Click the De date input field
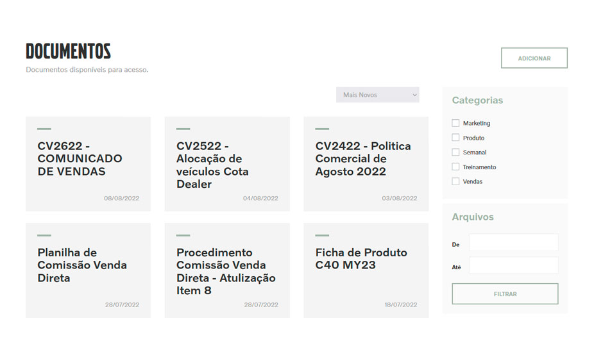This screenshot has width=594, height=364. (x=513, y=242)
